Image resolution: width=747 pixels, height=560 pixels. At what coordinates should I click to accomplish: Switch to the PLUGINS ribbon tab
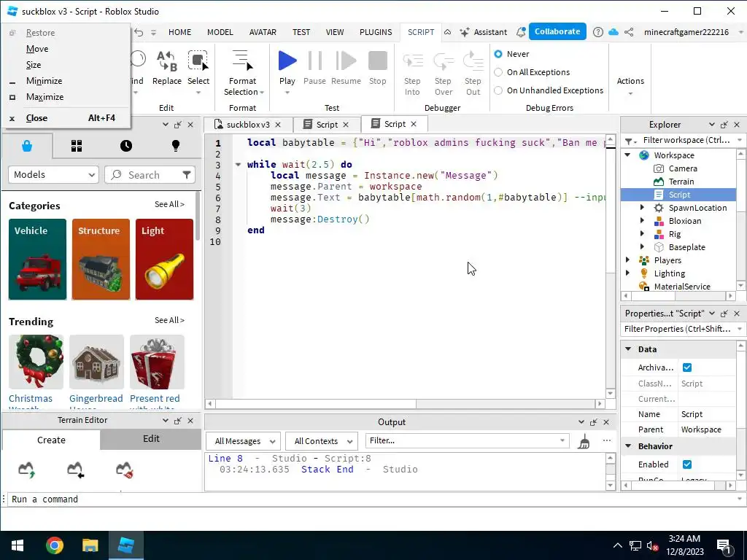point(376,32)
